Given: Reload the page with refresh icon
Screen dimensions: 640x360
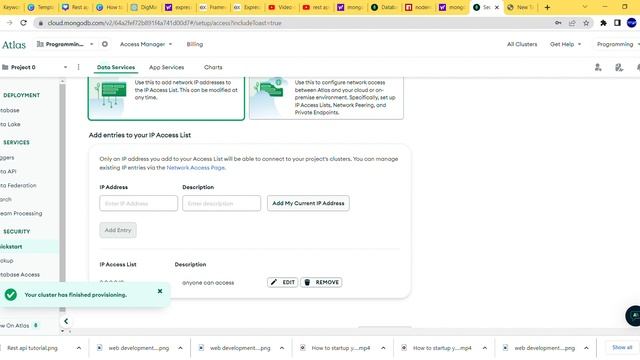Looking at the screenshot, I should [24, 23].
